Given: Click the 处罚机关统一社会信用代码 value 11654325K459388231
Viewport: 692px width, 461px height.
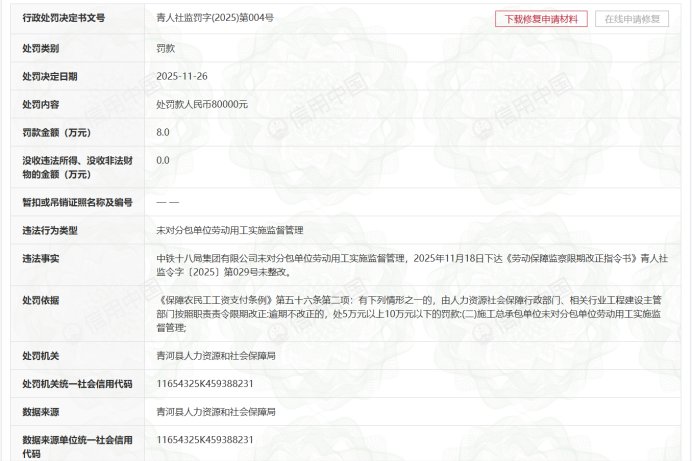Looking at the screenshot, I should [x=205, y=384].
